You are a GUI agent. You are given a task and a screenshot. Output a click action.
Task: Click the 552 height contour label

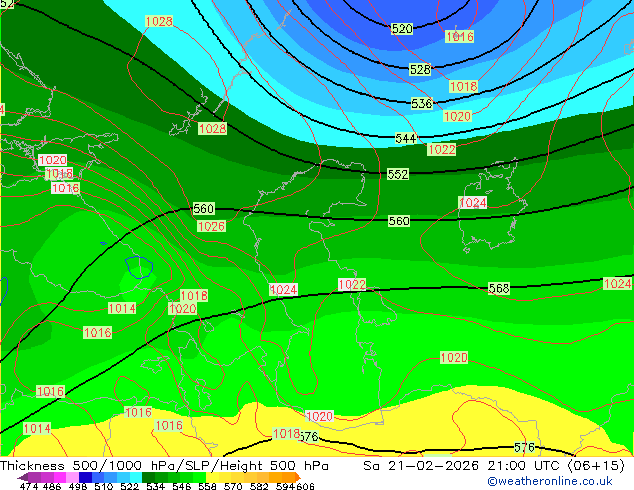pyautogui.click(x=398, y=174)
